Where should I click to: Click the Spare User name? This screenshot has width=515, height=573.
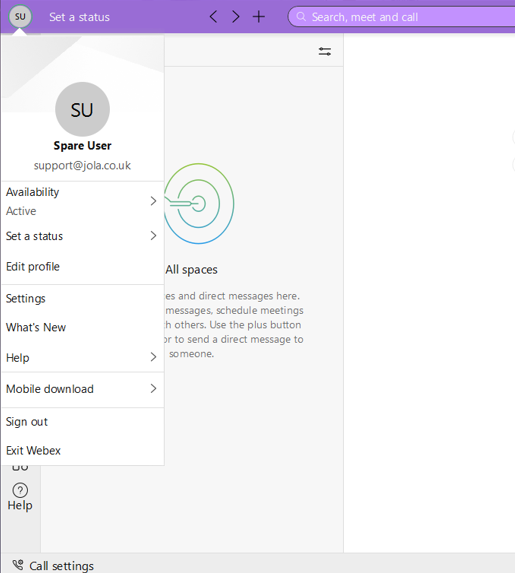82,146
